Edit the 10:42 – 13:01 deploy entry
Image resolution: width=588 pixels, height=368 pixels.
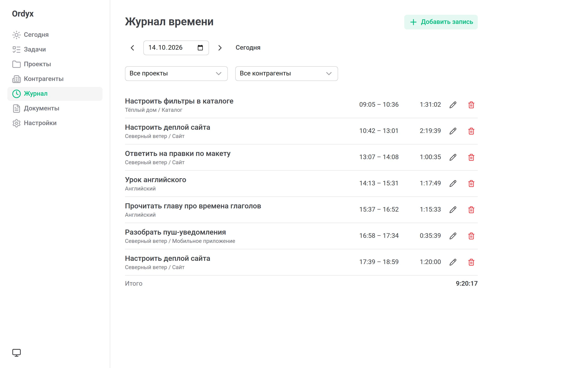click(x=453, y=131)
